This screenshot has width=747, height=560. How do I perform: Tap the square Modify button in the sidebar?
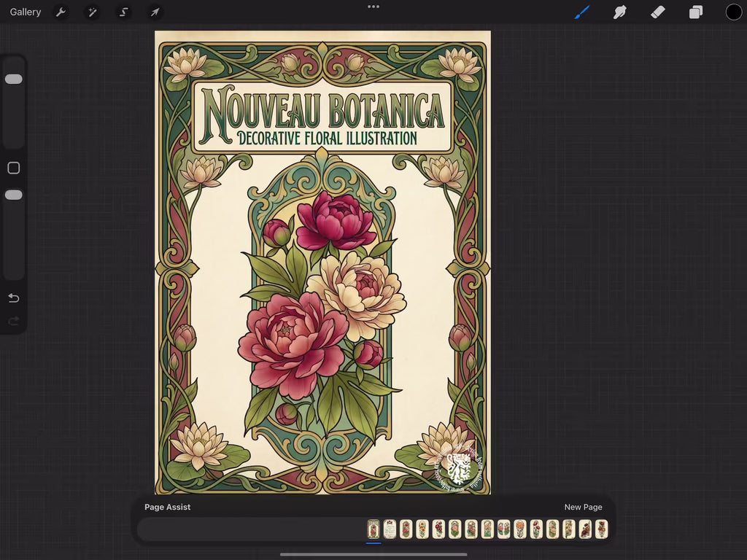(x=14, y=168)
